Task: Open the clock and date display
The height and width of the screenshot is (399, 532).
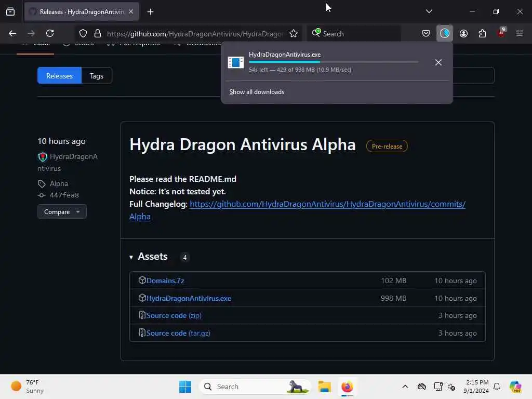Action: click(476, 387)
